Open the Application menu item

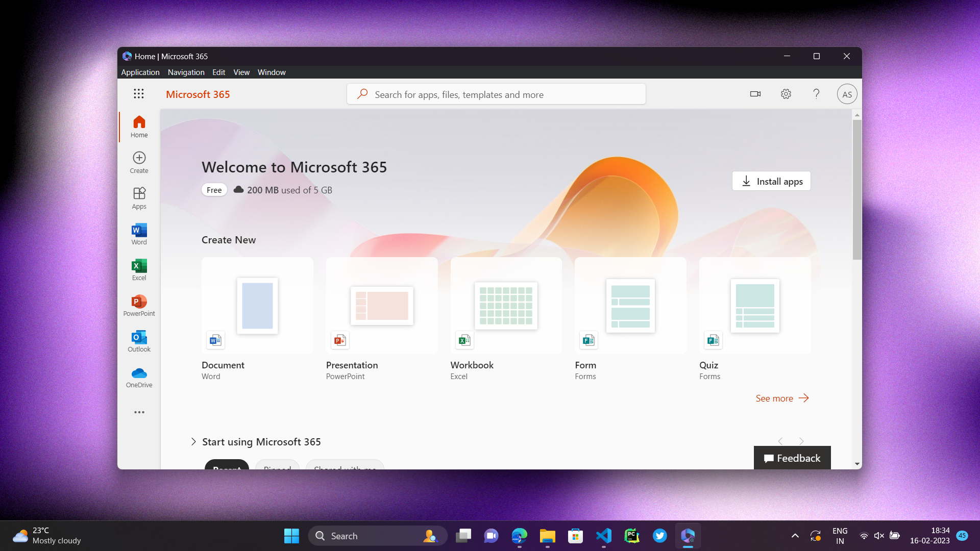tap(140, 72)
